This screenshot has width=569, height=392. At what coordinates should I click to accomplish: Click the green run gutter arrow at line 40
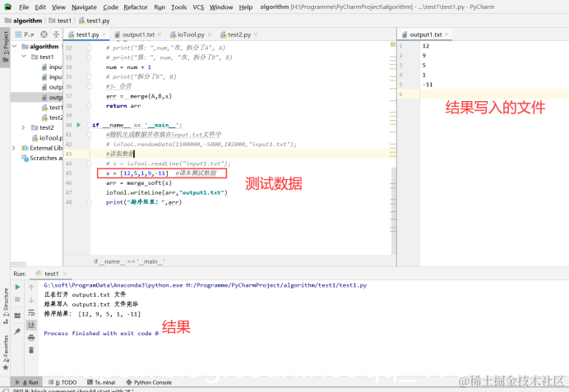point(79,125)
